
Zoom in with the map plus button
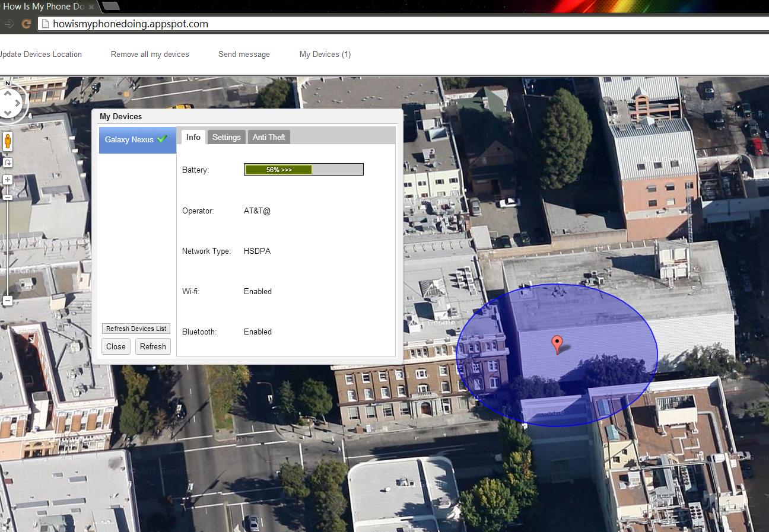point(7,180)
